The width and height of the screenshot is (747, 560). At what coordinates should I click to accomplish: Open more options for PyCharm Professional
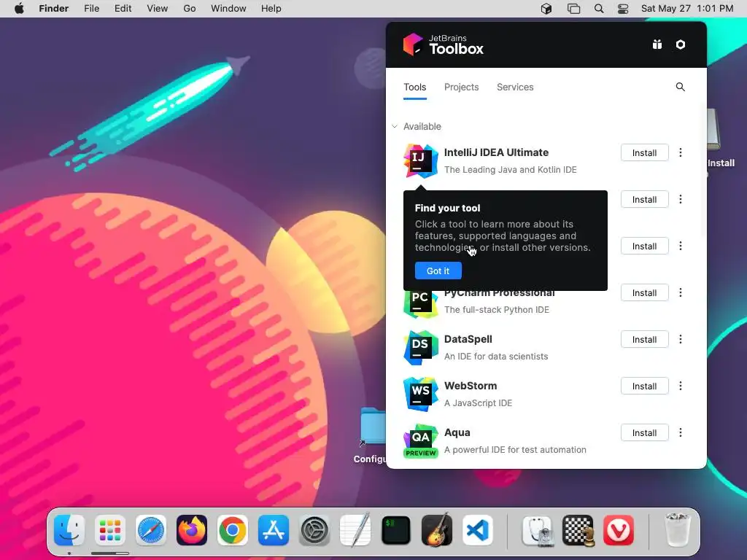coord(681,292)
